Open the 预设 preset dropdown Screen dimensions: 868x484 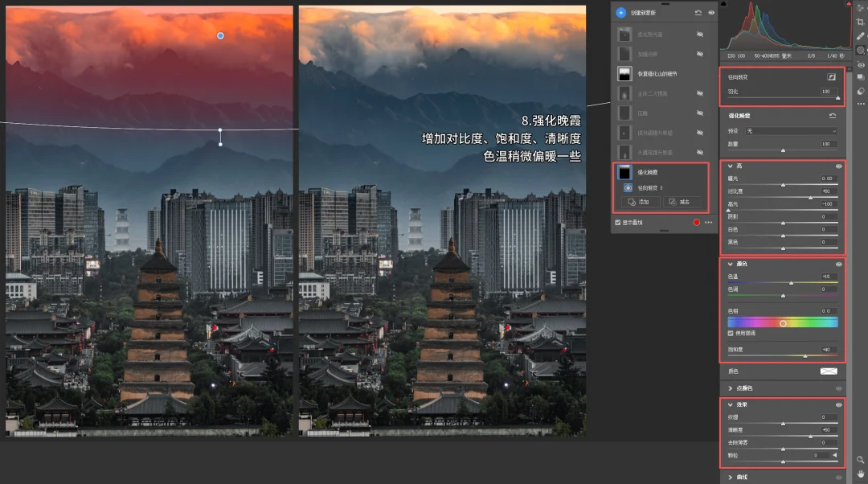pos(791,130)
